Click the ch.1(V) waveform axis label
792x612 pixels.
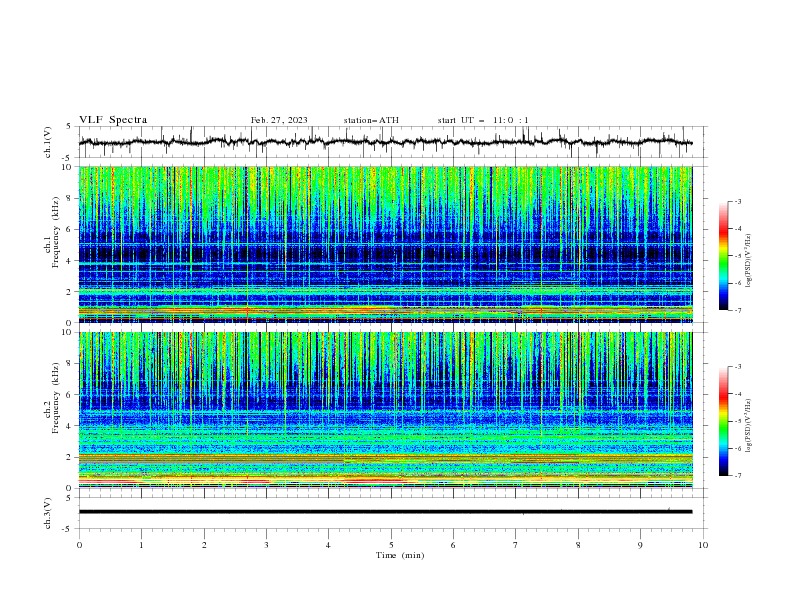[48, 142]
